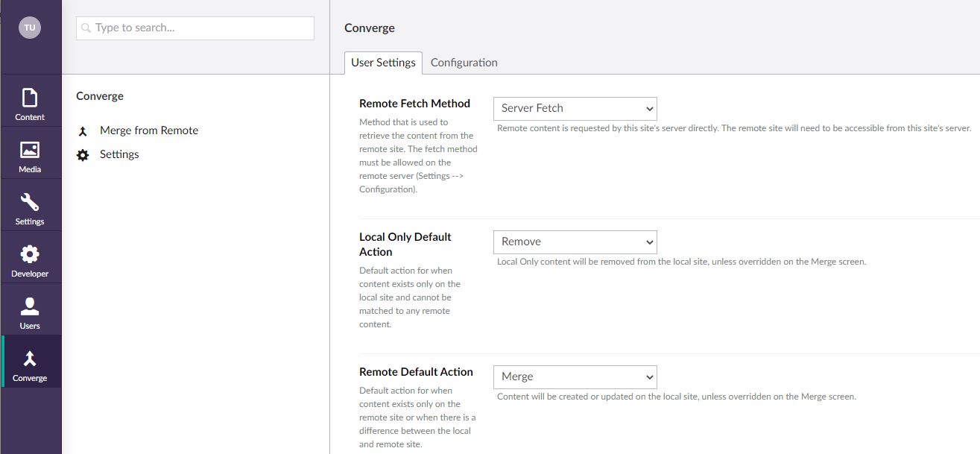Open the Remote Fetch Method dropdown
This screenshot has height=454, width=980.
[575, 108]
